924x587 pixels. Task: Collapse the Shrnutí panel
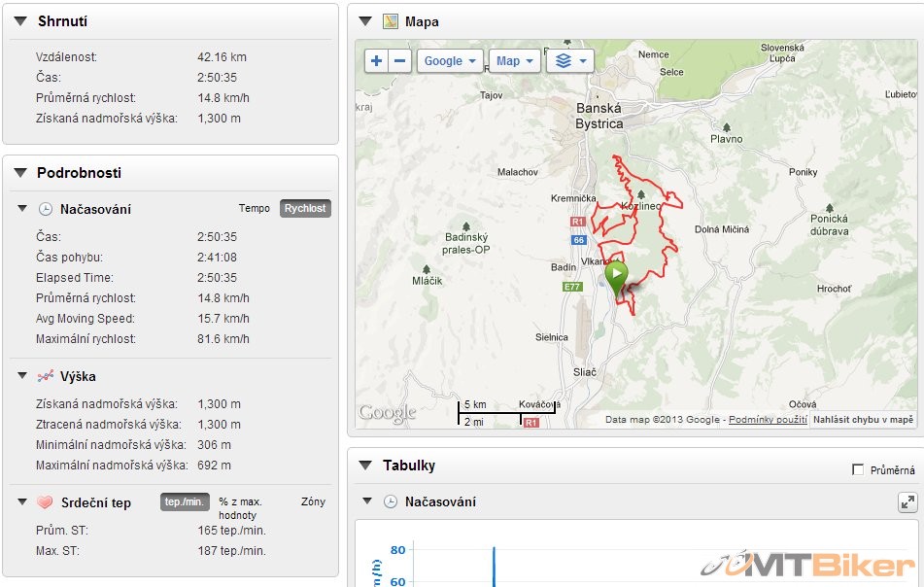[20, 21]
